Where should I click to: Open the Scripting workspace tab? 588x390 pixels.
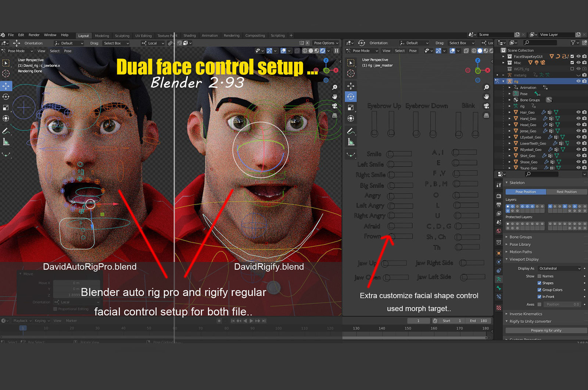[278, 36]
